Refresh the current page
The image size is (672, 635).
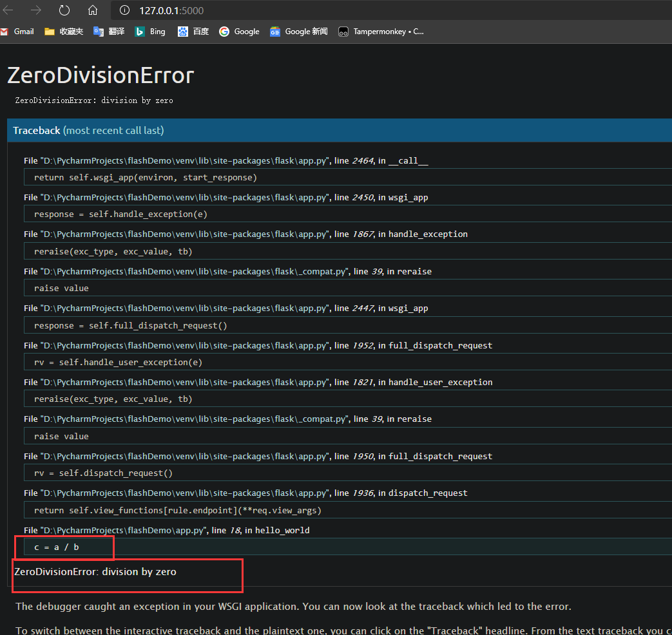(x=62, y=10)
